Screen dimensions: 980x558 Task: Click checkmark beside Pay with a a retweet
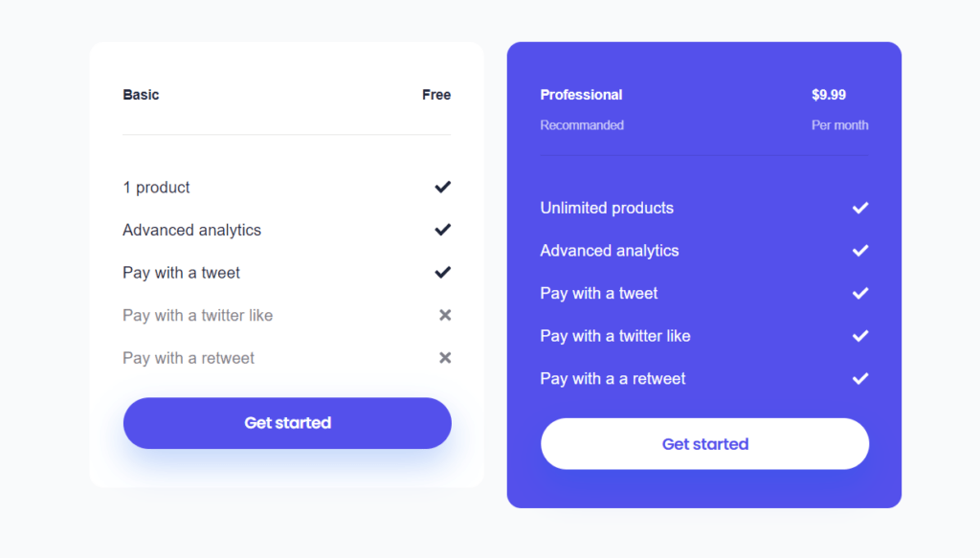pyautogui.click(x=860, y=378)
